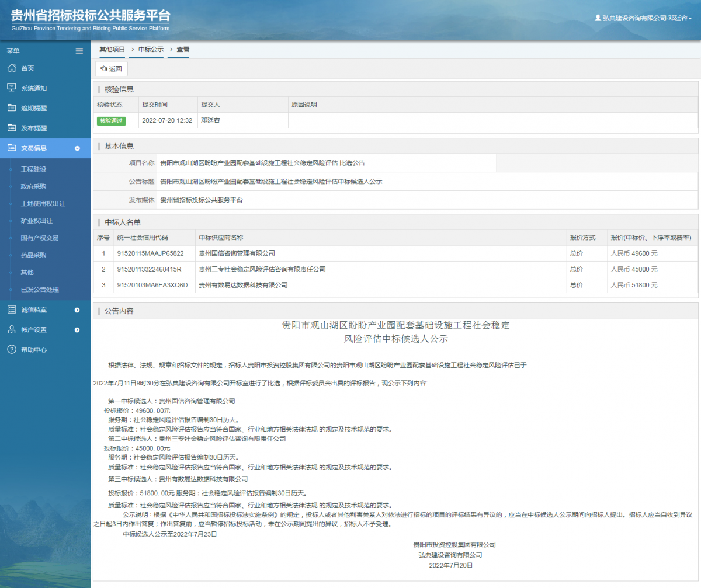Viewport: 701px width, 588px height.
Task: Click credit code 91520103MA6EA3XQ6D
Action: coord(152,285)
